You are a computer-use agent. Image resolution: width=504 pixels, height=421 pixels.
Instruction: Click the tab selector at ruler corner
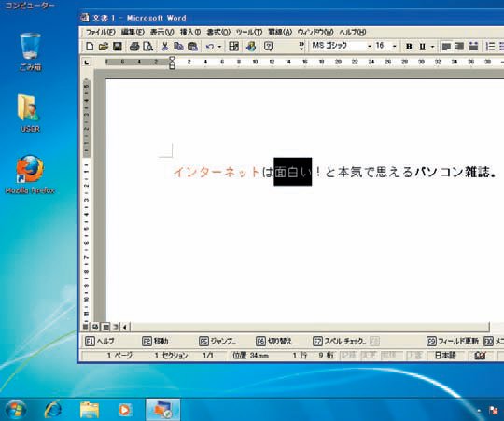[x=87, y=62]
